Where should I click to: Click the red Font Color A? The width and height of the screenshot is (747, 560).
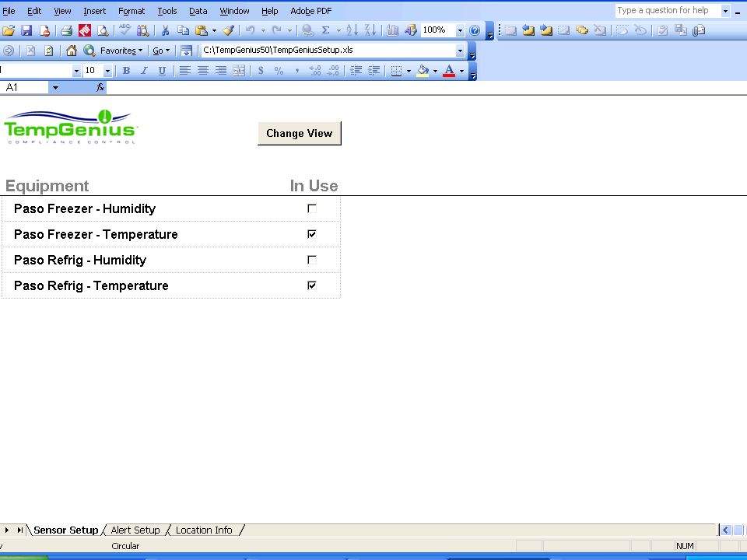point(449,71)
